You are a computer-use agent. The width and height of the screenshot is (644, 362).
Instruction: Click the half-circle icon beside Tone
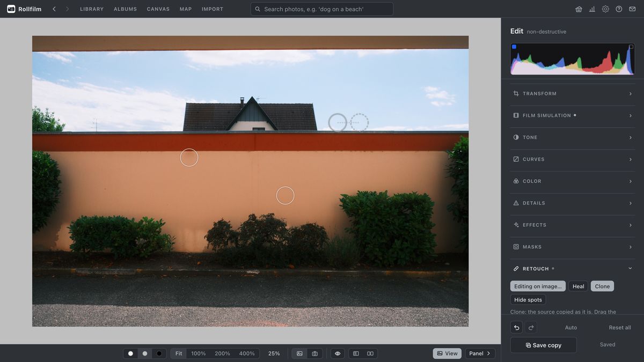click(516, 137)
